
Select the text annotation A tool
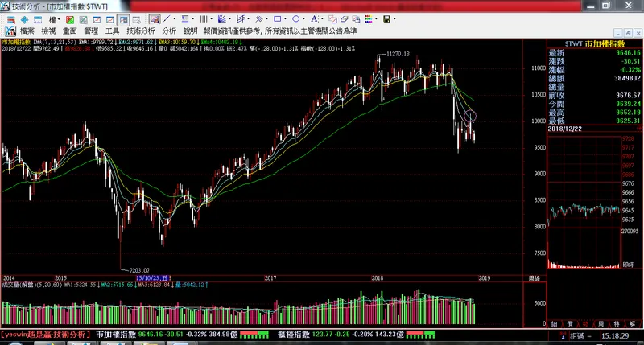pos(314,18)
